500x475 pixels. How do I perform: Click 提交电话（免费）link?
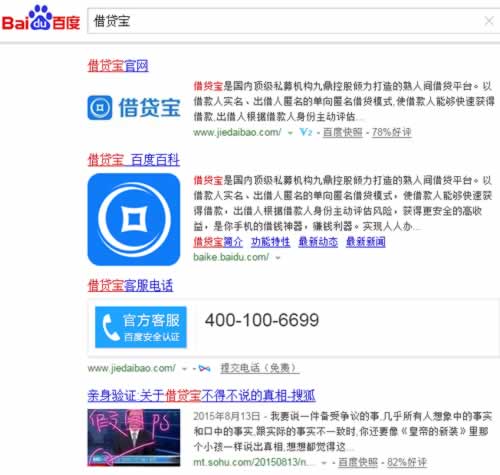click(259, 368)
